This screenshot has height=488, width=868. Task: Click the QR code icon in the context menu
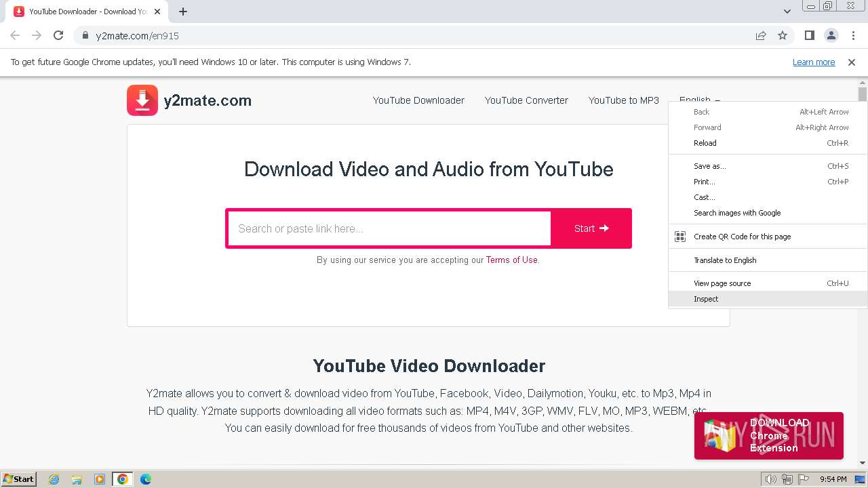pyautogui.click(x=680, y=237)
